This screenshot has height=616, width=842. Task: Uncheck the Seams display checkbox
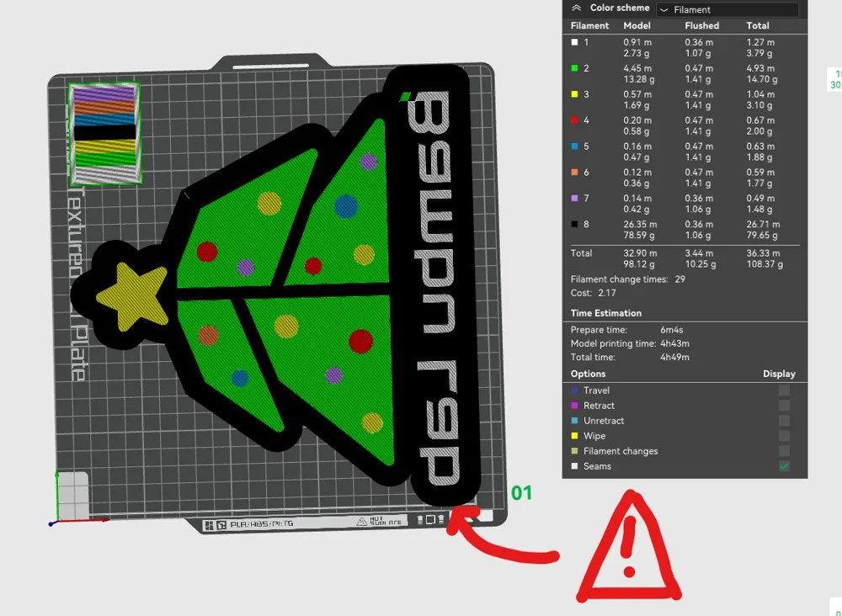[784, 466]
